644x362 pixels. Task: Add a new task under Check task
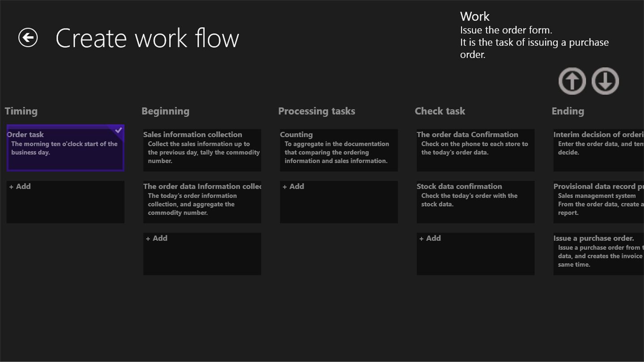(x=475, y=253)
